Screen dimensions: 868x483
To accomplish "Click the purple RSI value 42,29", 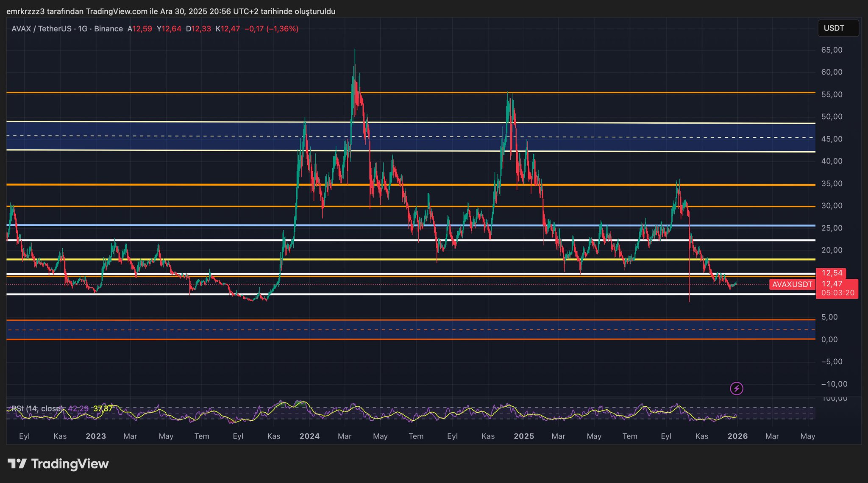I will [78, 408].
